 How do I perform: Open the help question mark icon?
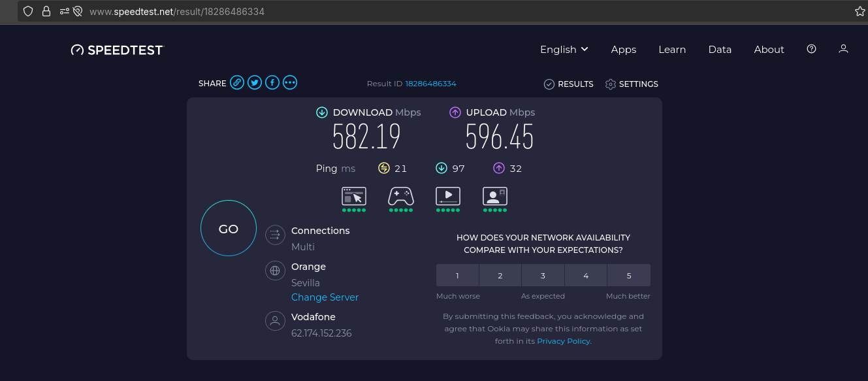click(x=811, y=49)
